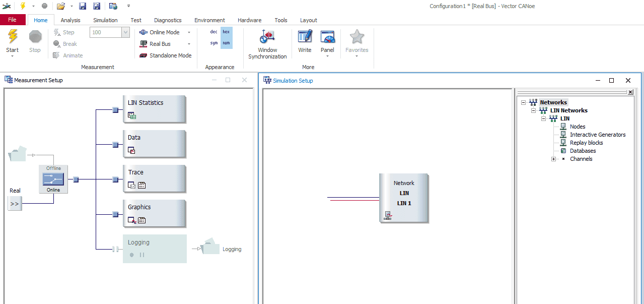Switch number display to hex
Image resolution: width=644 pixels, height=304 pixels.
pyautogui.click(x=226, y=32)
